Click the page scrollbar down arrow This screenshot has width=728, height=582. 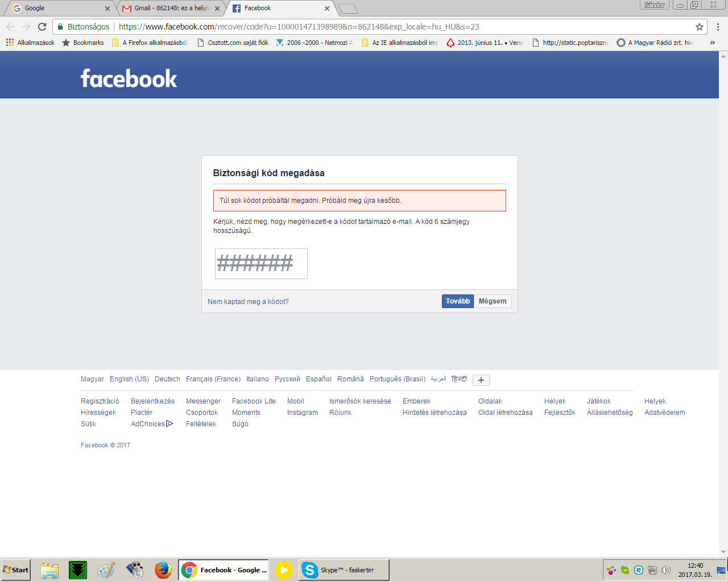(x=723, y=552)
